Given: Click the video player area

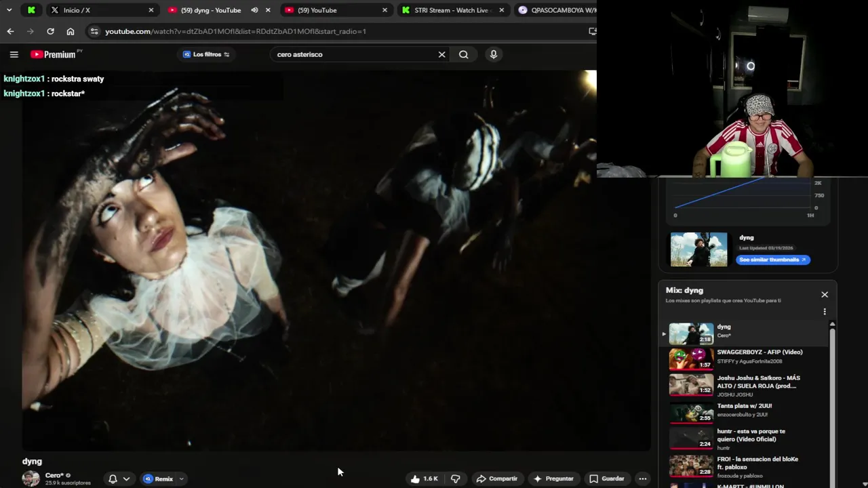Looking at the screenshot, I should [336, 261].
